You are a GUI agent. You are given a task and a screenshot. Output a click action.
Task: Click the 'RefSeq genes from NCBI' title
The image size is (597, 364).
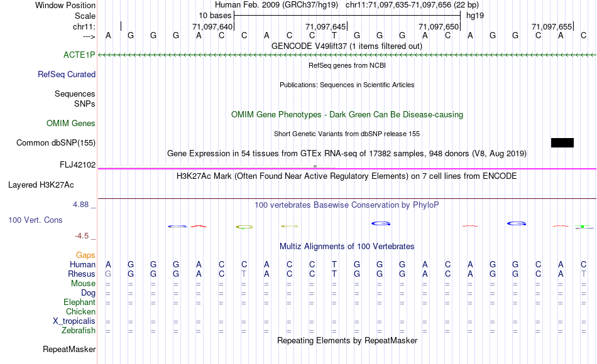(x=347, y=65)
